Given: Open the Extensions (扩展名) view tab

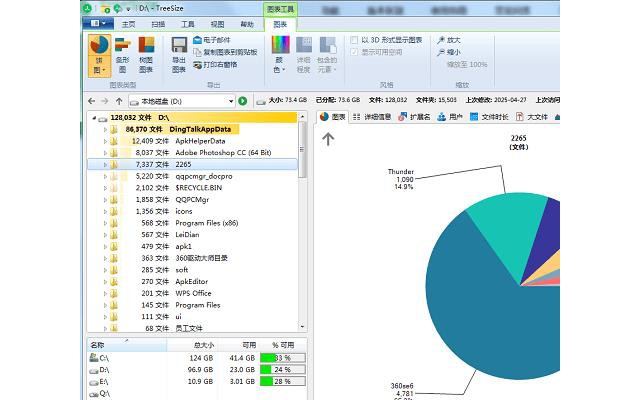Looking at the screenshot, I should pyautogui.click(x=414, y=117).
